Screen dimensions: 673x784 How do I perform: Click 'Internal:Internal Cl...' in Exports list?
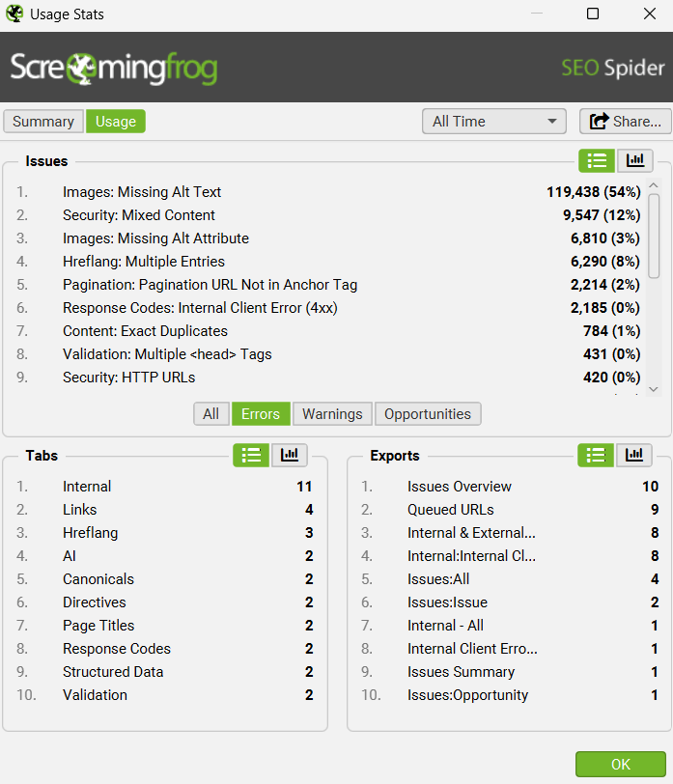pyautogui.click(x=471, y=556)
